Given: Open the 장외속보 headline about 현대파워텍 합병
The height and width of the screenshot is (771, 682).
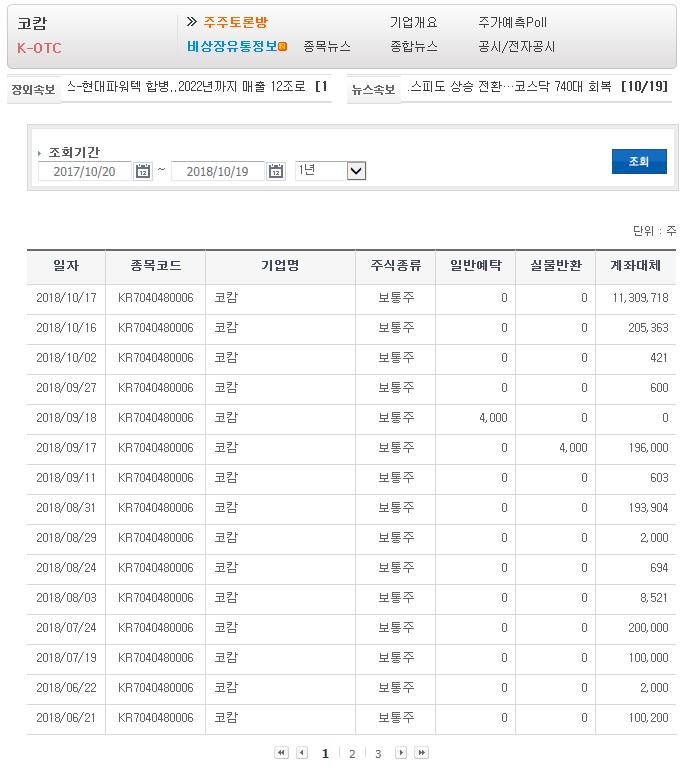Looking at the screenshot, I should (x=197, y=87).
